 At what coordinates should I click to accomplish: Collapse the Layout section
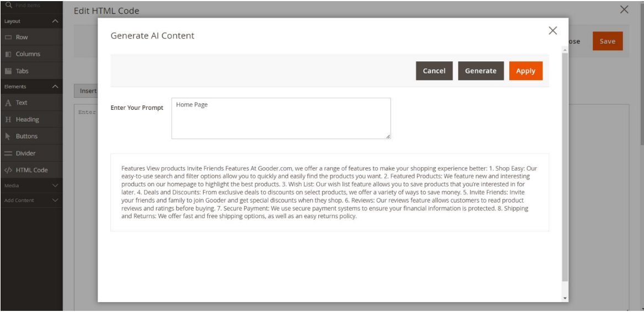(x=55, y=21)
